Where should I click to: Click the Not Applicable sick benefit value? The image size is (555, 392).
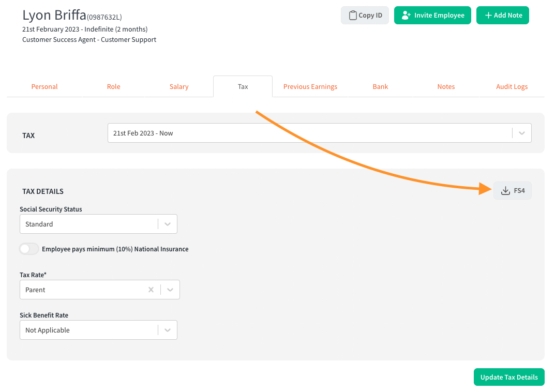(x=48, y=330)
